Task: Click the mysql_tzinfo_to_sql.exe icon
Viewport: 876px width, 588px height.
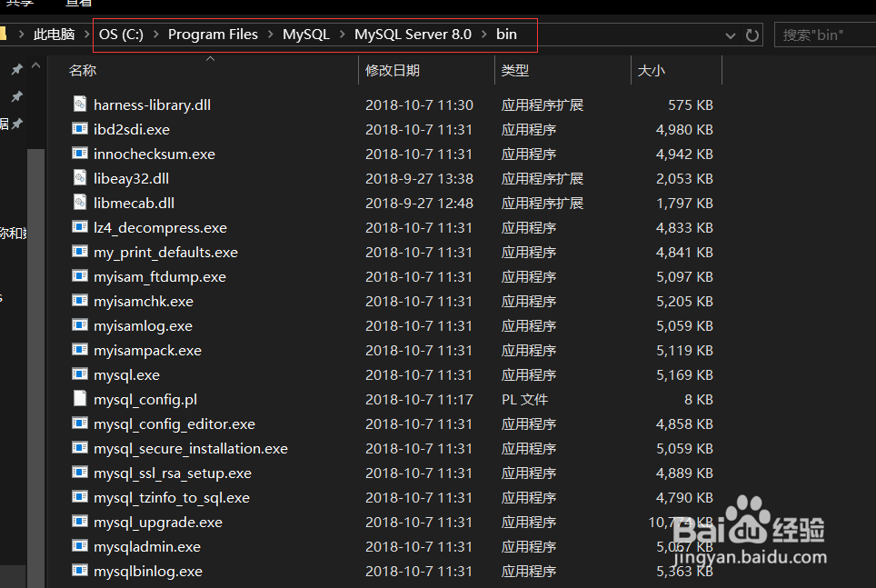Action: [80, 497]
